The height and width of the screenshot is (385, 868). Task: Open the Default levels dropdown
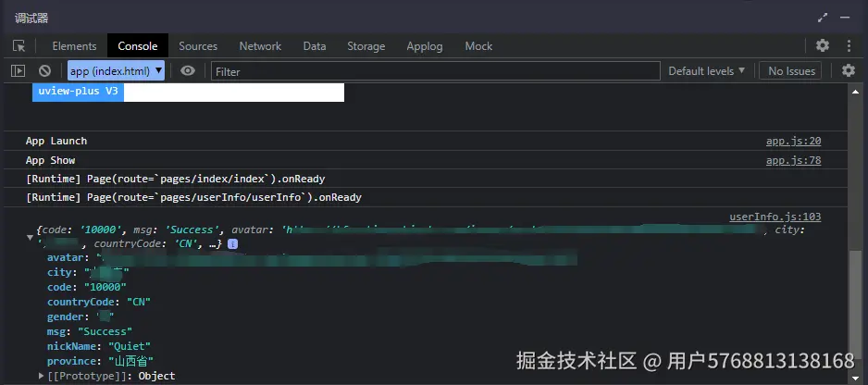coord(706,71)
